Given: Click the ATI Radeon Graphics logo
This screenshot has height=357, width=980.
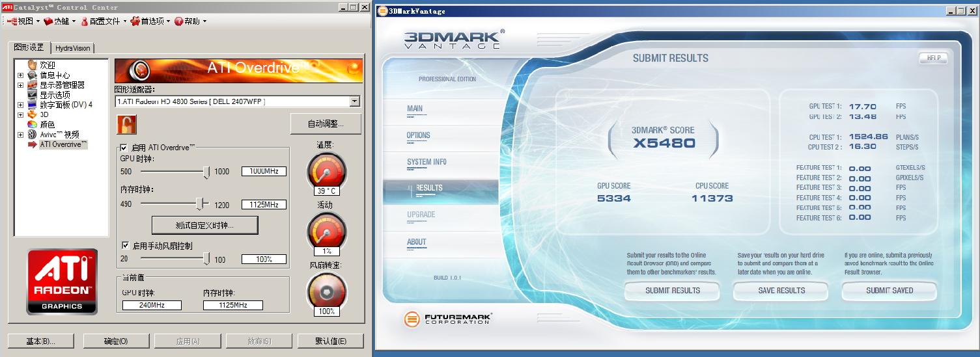Looking at the screenshot, I should pyautogui.click(x=63, y=282).
